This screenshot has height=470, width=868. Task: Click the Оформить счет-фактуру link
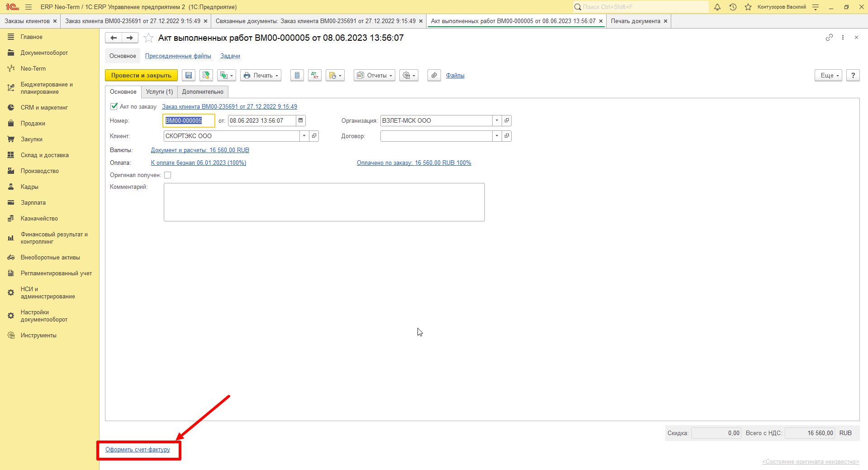click(x=138, y=450)
